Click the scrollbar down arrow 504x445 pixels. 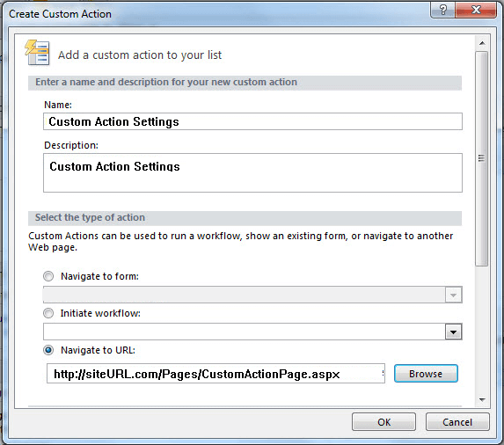tap(482, 400)
